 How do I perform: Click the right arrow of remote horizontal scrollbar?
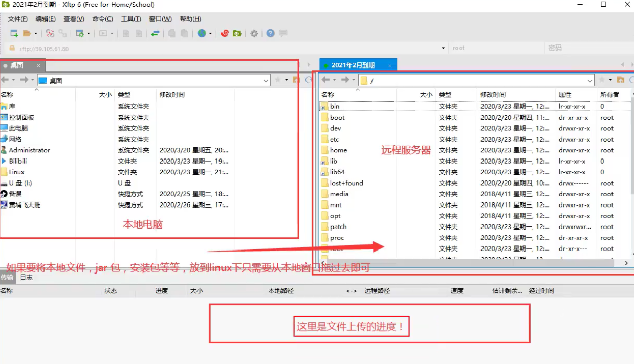point(626,262)
